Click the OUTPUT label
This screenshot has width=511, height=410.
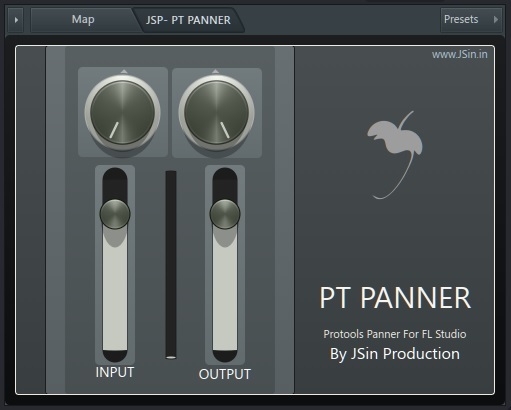tap(225, 374)
